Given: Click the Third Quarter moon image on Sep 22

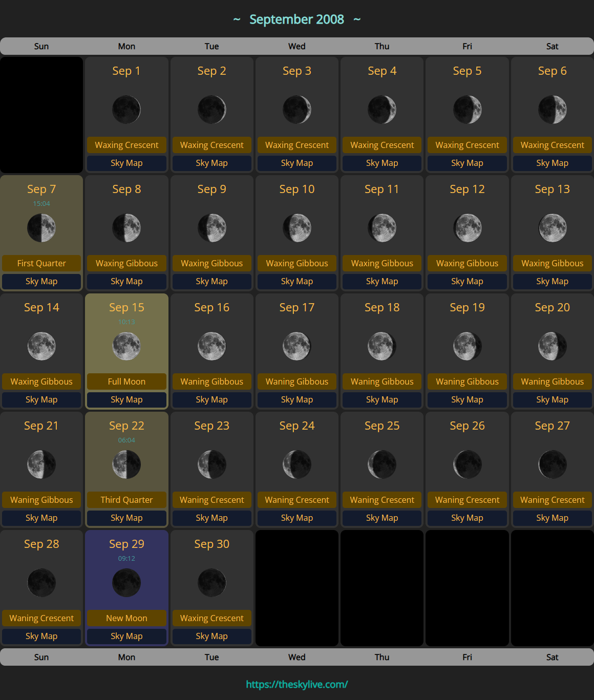Looking at the screenshot, I should [126, 464].
